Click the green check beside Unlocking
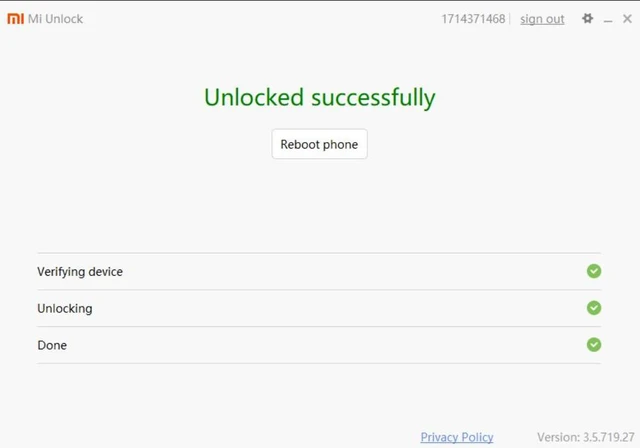 [594, 308]
